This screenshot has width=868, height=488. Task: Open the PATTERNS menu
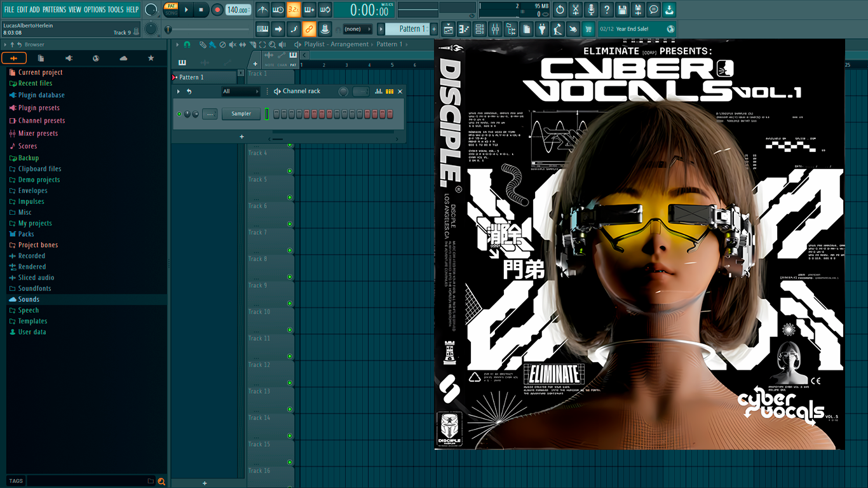[54, 10]
